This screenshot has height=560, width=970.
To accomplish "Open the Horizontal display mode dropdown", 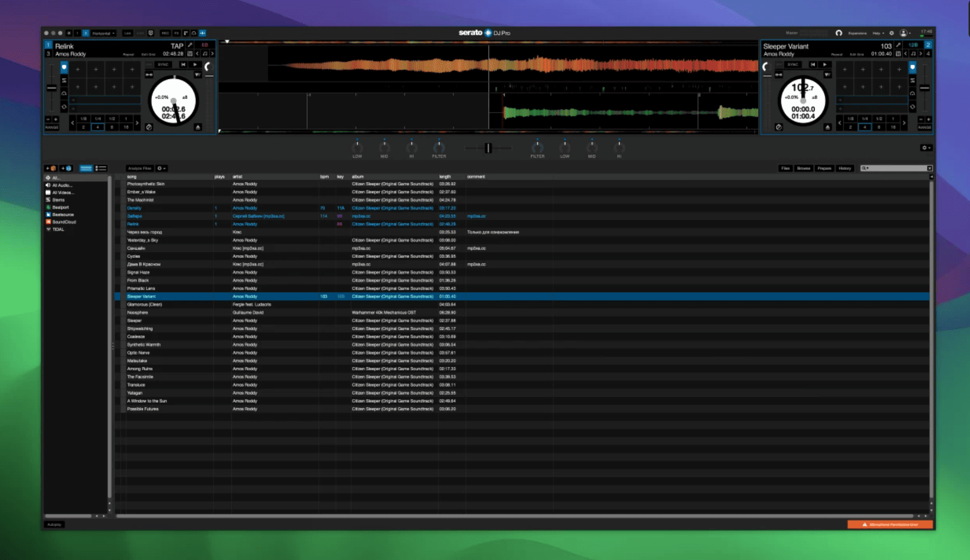I will point(104,33).
